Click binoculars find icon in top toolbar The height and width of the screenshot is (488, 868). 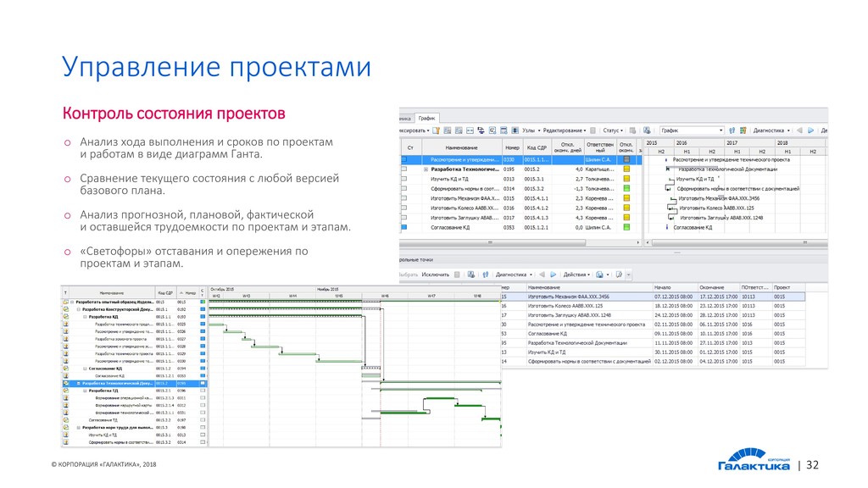[732, 130]
